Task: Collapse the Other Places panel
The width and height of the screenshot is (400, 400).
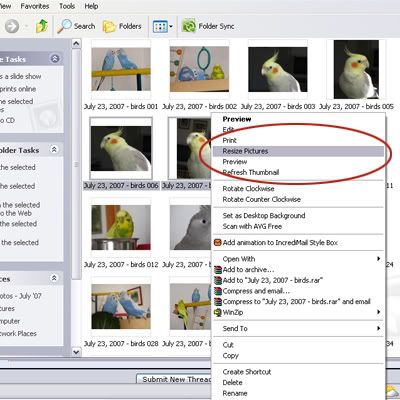Action: pyautogui.click(x=54, y=278)
